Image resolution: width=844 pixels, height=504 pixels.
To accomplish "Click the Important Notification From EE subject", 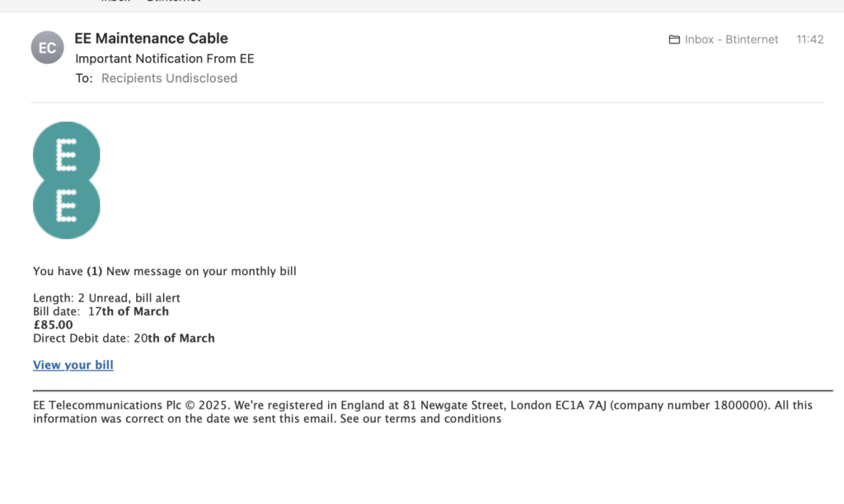I will [x=165, y=58].
